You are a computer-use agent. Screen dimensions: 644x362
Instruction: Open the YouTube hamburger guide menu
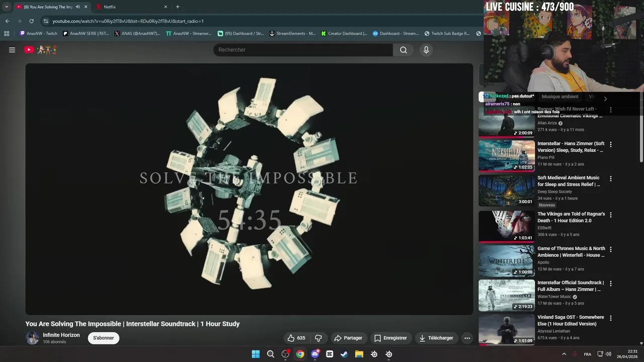(12, 50)
